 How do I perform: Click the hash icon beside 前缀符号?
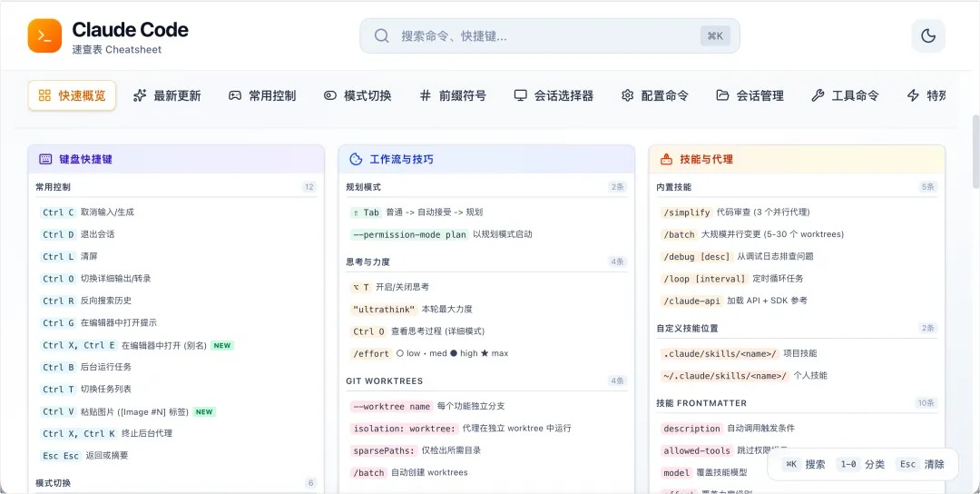[x=425, y=95]
